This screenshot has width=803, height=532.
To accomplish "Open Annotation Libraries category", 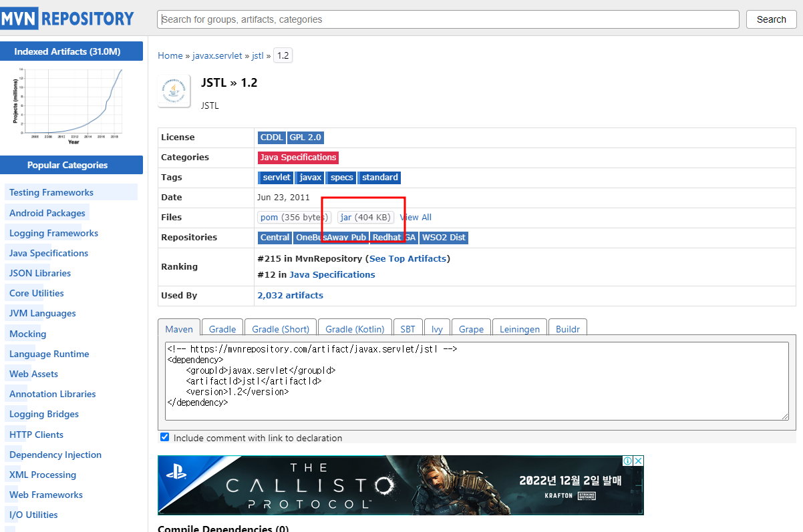I will pos(53,394).
